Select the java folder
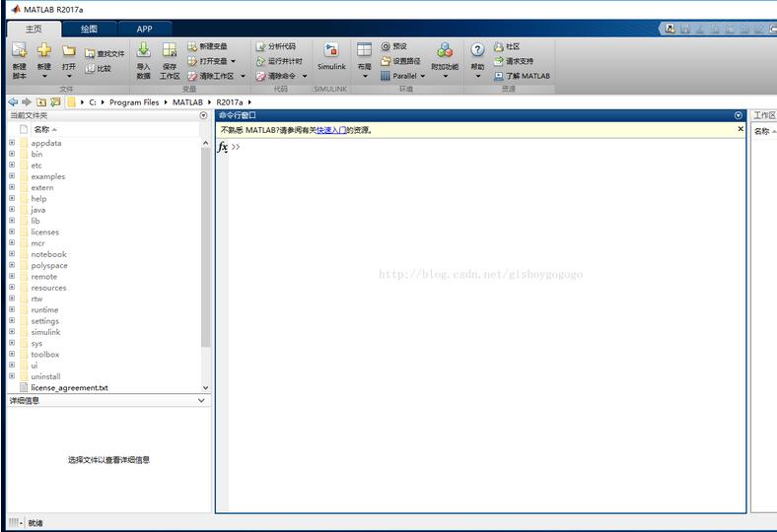This screenshot has width=777, height=532. pos(37,210)
